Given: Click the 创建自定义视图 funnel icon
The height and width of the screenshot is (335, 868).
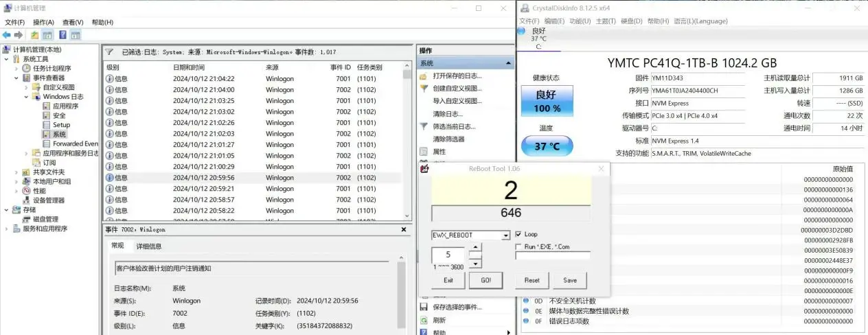Looking at the screenshot, I should [424, 89].
